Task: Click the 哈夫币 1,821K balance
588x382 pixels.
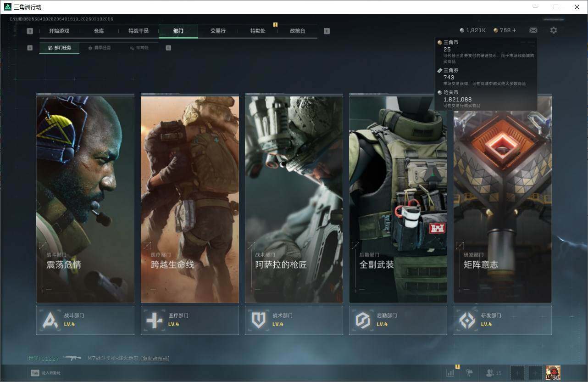Action: pos(472,30)
